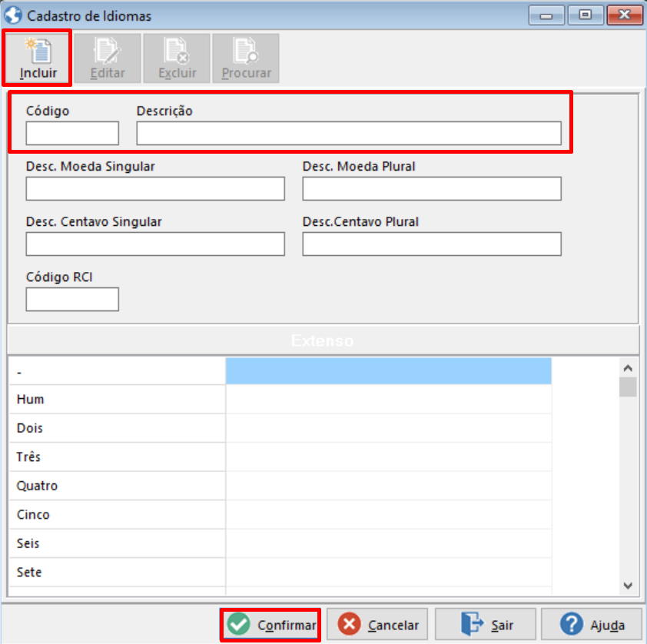The width and height of the screenshot is (647, 644).
Task: Click the value cell next to Três
Action: pyautogui.click(x=388, y=457)
